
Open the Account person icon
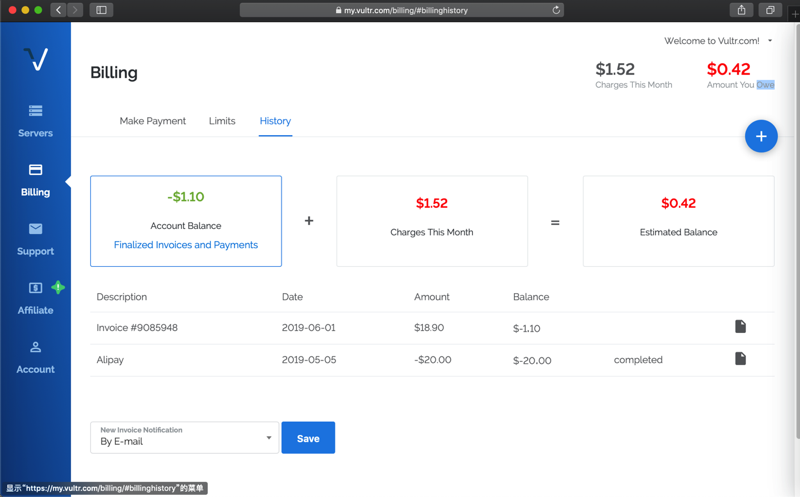(x=35, y=347)
